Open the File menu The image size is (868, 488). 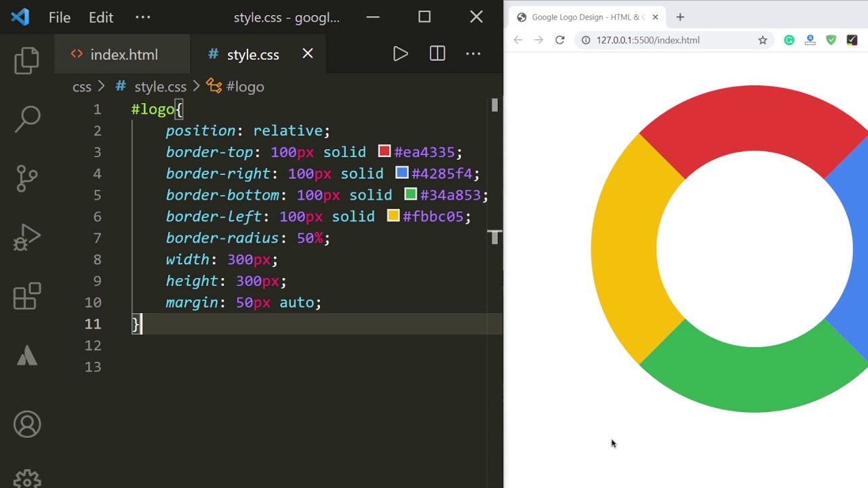[x=60, y=18]
